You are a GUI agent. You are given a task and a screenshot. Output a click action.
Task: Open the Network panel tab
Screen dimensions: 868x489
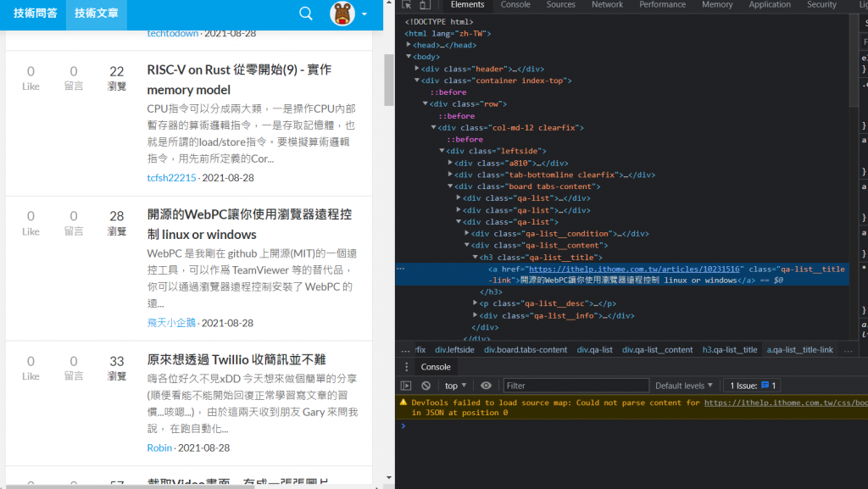pos(607,4)
